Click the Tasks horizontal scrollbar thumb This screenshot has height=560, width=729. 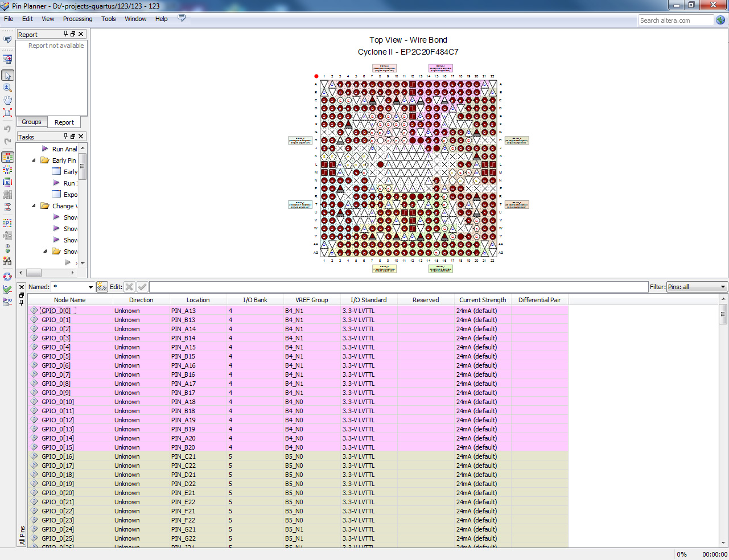coord(34,273)
